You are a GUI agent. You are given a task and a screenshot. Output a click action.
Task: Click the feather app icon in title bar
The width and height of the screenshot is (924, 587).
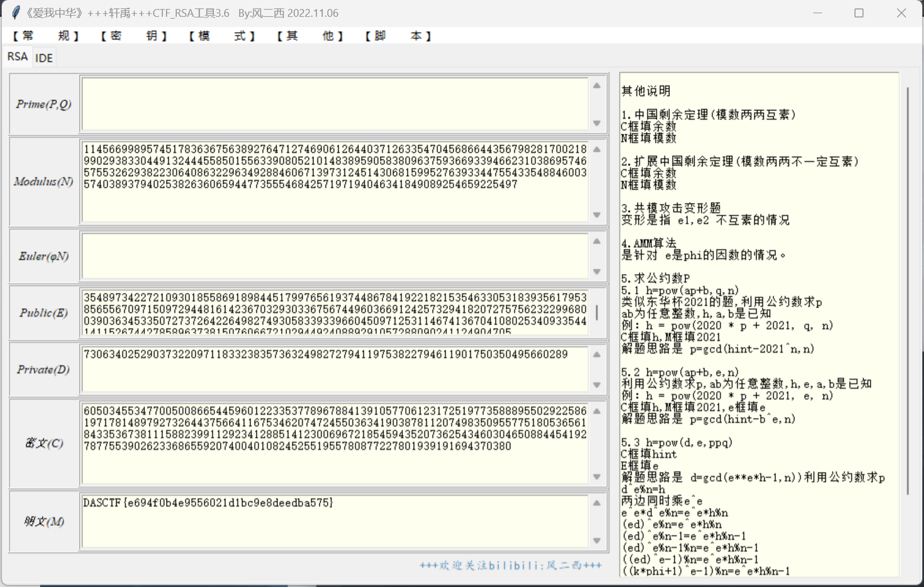tap(16, 13)
